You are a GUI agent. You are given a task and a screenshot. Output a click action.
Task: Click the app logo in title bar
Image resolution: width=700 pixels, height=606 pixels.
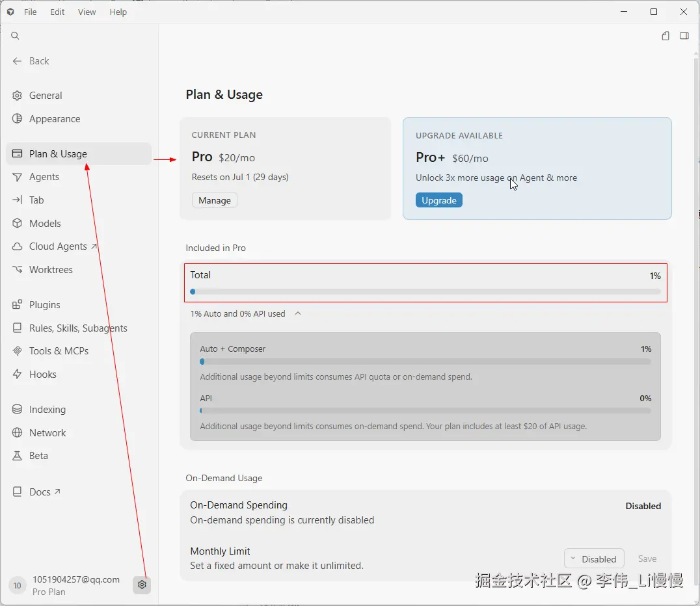click(x=10, y=12)
